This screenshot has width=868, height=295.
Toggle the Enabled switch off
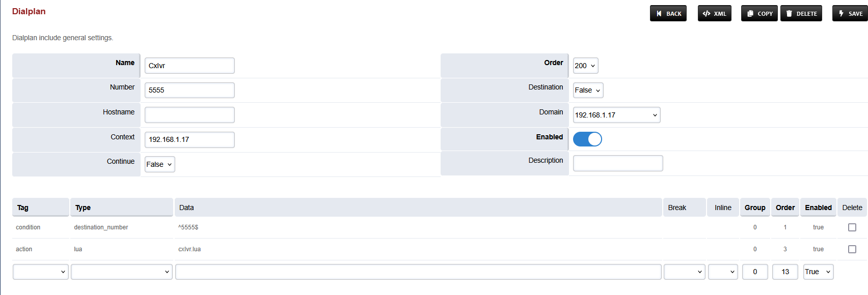[x=587, y=139]
